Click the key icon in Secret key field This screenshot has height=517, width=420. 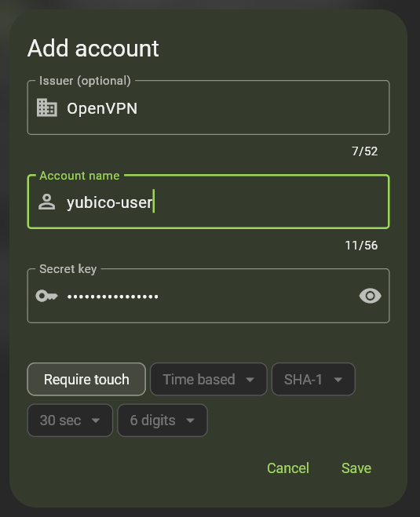(x=47, y=296)
